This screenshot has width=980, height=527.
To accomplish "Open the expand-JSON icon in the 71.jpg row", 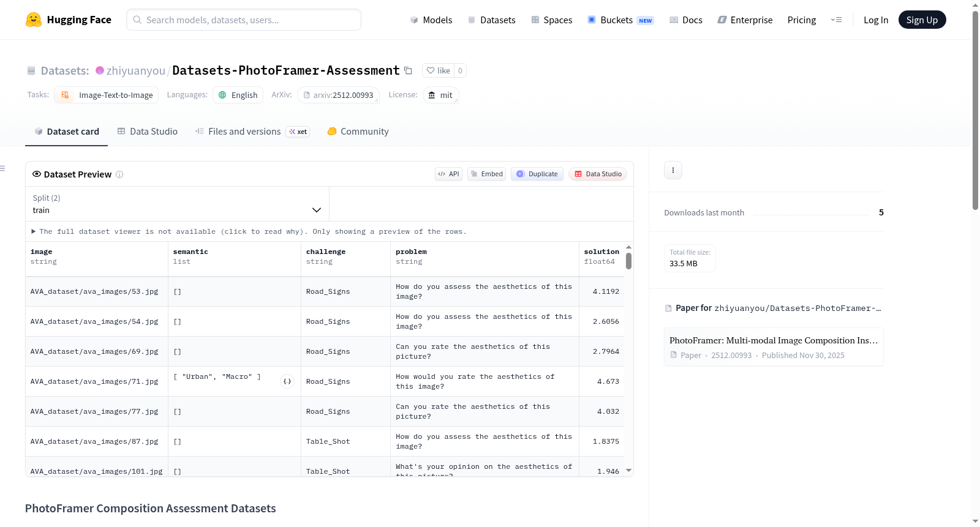I will (287, 381).
